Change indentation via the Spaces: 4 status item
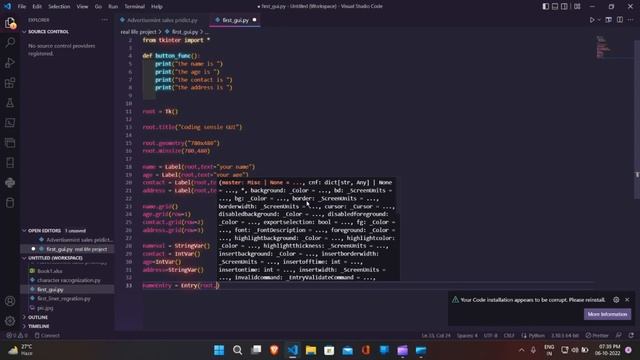Viewport: 640px width, 360px height. (x=467, y=336)
